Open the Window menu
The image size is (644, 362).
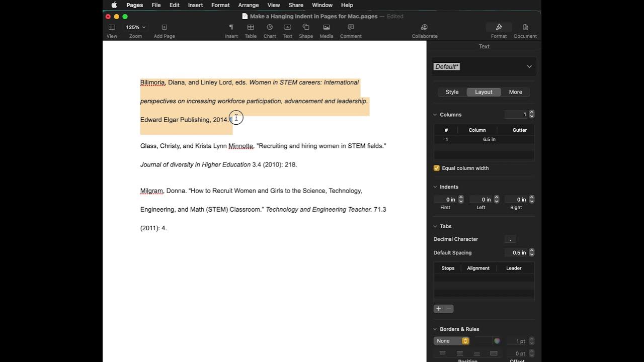322,5
